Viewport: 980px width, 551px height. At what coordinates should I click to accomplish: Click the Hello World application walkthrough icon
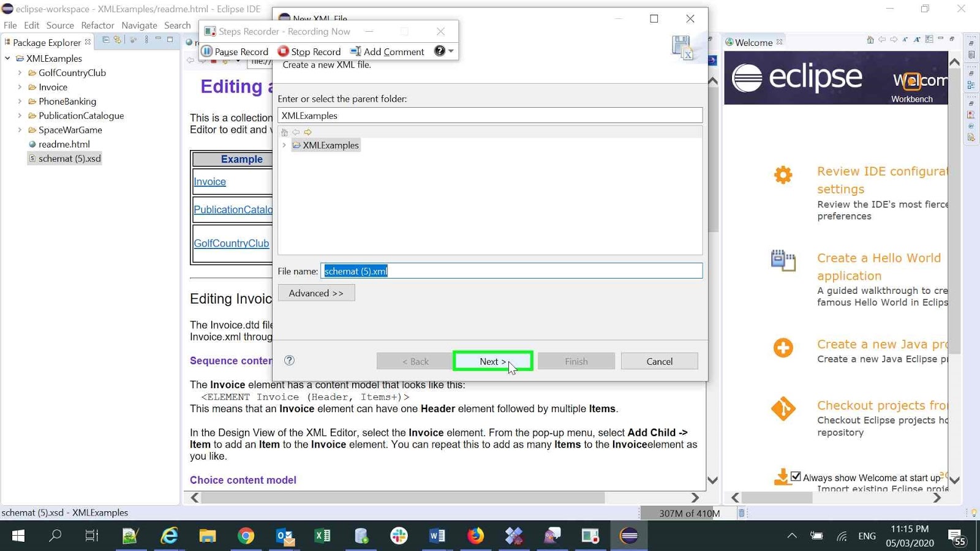pyautogui.click(x=784, y=260)
